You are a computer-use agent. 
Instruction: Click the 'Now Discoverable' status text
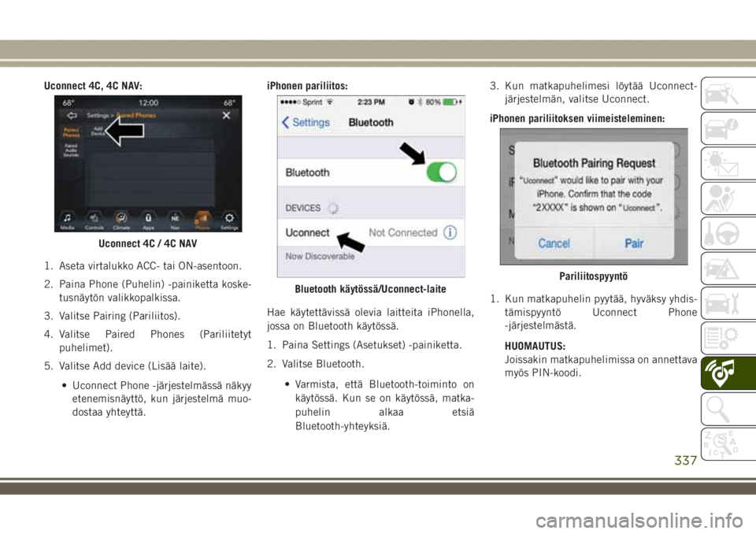pos(320,256)
